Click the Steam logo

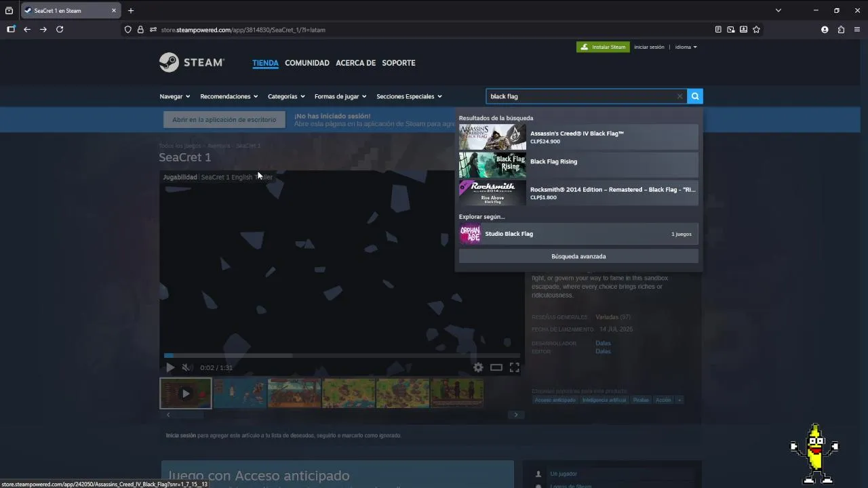[x=191, y=62]
